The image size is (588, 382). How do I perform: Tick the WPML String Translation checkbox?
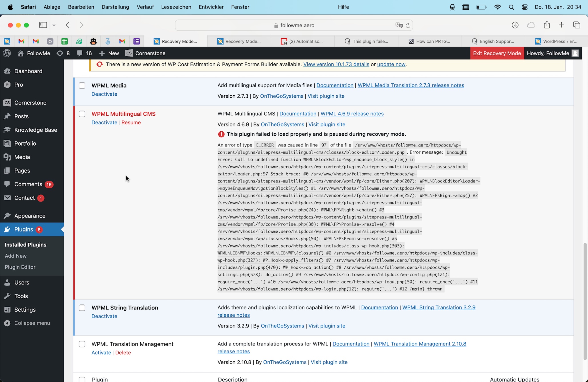[82, 308]
